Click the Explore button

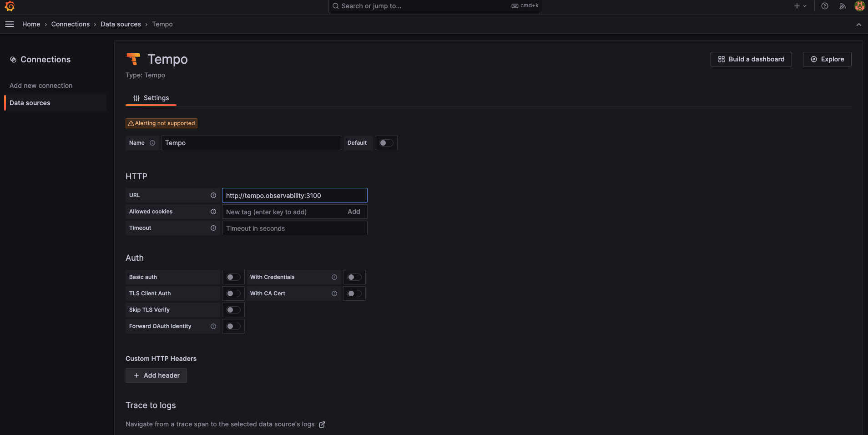coord(827,59)
